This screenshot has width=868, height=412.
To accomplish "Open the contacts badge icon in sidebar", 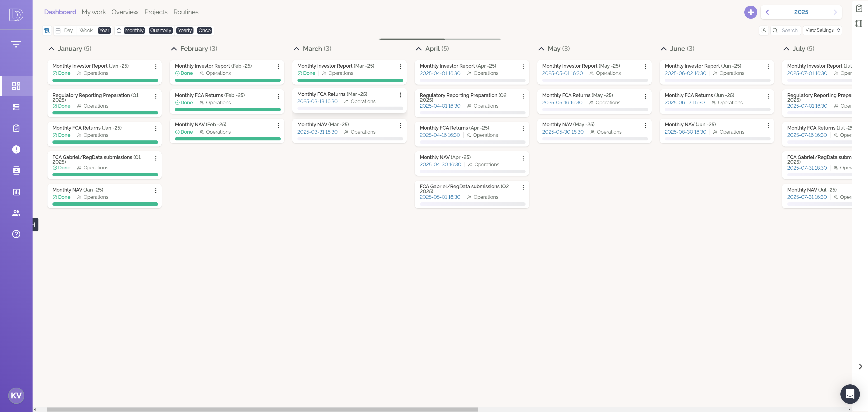I will coord(16,170).
